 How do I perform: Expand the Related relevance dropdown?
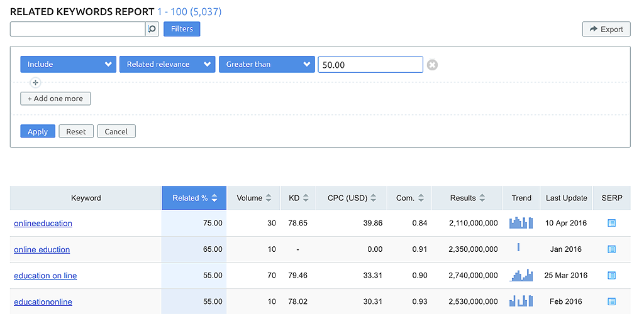pos(167,65)
